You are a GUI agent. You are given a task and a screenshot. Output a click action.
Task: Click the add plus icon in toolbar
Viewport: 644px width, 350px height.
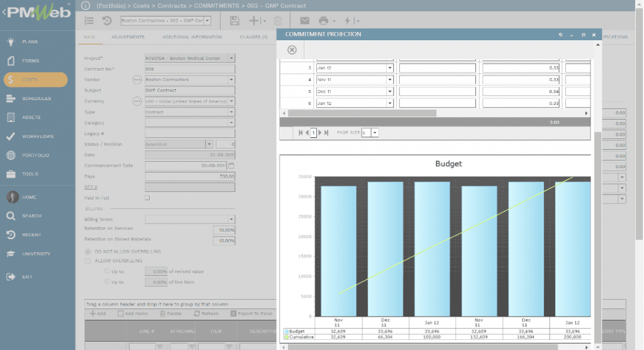254,21
